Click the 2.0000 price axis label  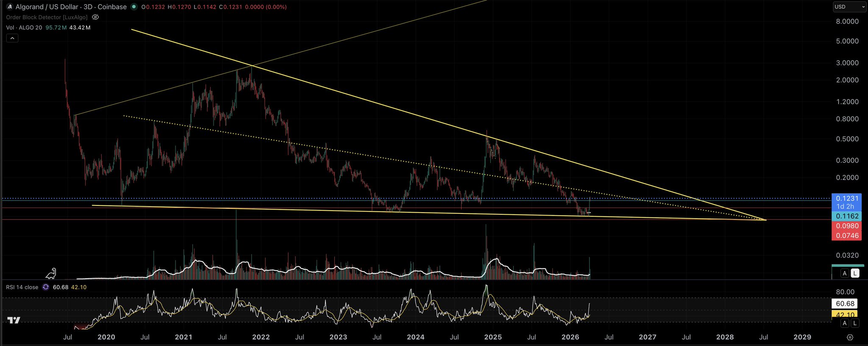click(847, 80)
